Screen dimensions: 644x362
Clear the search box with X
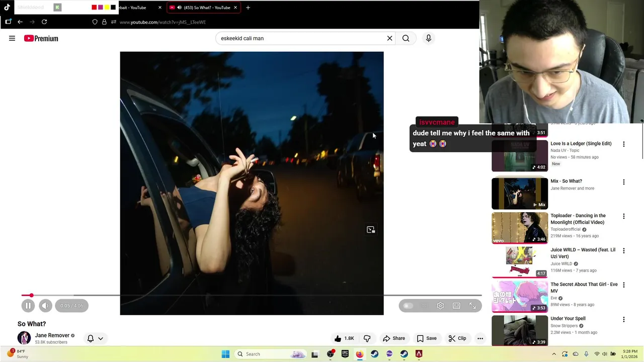[389, 38]
